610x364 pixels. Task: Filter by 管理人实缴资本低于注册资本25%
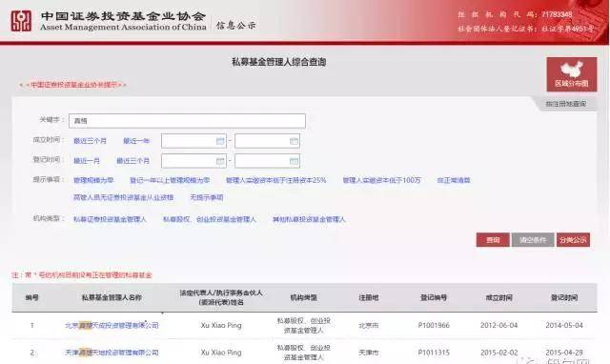click(275, 180)
